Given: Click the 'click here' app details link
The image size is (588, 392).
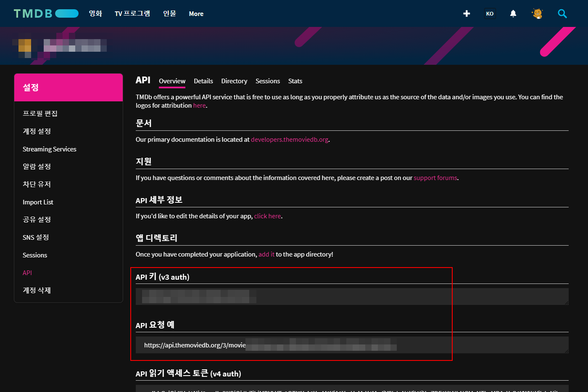Looking at the screenshot, I should coord(267,216).
